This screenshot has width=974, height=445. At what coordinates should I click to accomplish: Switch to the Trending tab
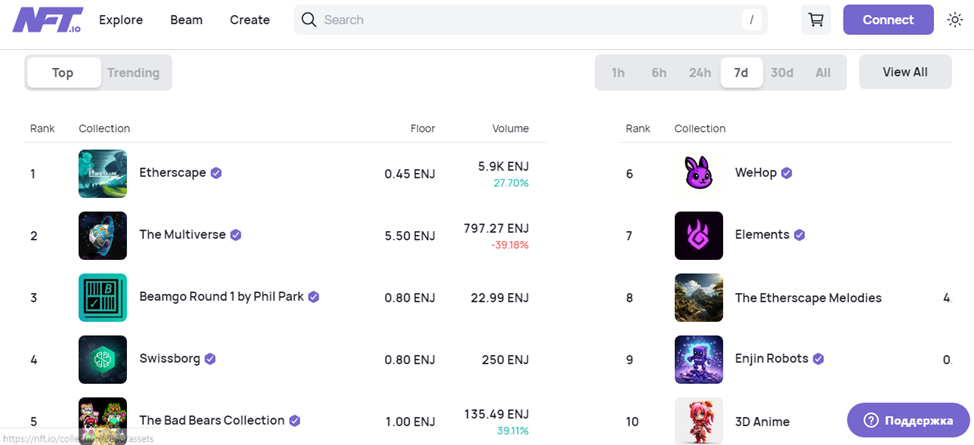(133, 73)
